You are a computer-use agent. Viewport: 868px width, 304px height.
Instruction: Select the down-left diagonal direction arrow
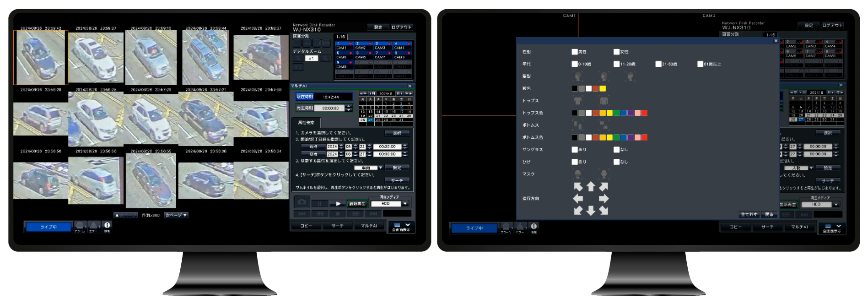[x=578, y=210]
